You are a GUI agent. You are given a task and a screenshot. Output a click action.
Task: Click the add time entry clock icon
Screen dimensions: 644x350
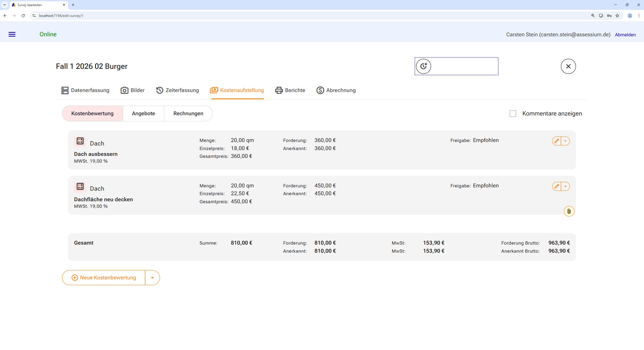pyautogui.click(x=423, y=66)
